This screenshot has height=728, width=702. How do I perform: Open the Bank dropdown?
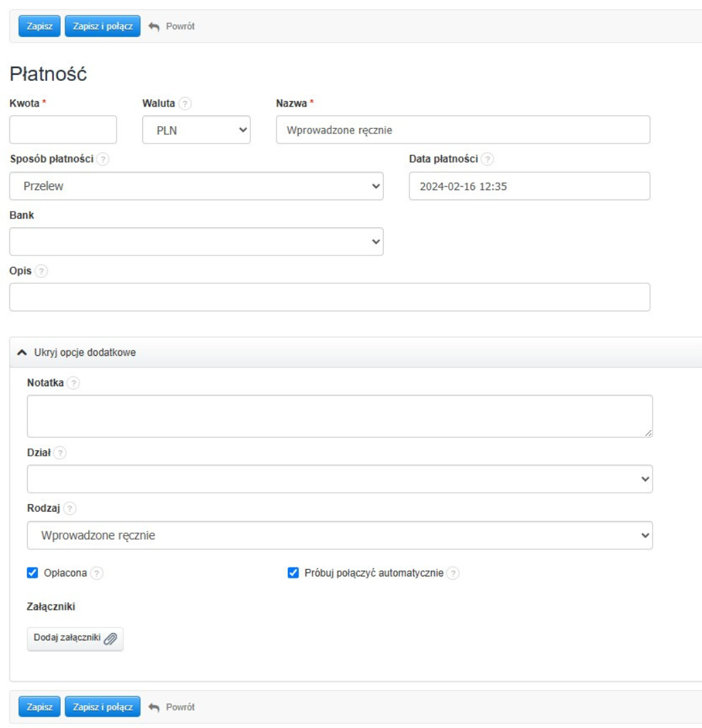[x=196, y=241]
